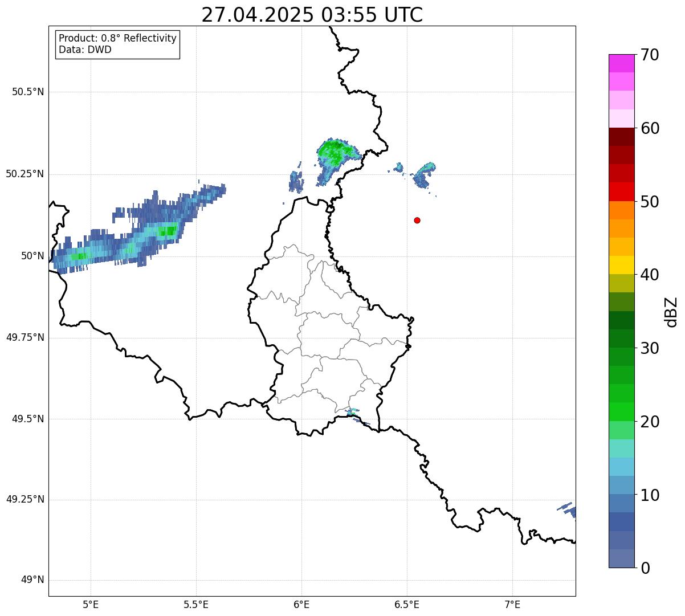Click the latitude label 50.25°N
This screenshot has height=616, width=685.
25,174
